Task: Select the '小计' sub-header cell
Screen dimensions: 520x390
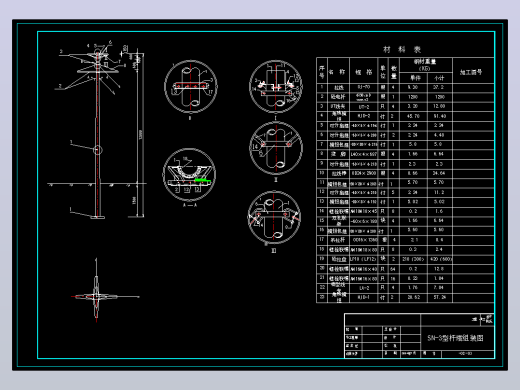Action: [439, 78]
